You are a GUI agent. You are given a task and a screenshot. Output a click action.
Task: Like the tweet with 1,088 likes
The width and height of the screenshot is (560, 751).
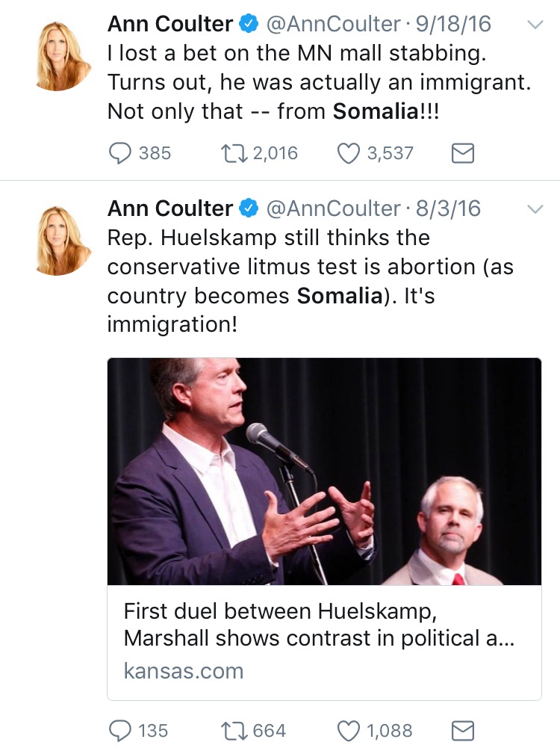[348, 731]
